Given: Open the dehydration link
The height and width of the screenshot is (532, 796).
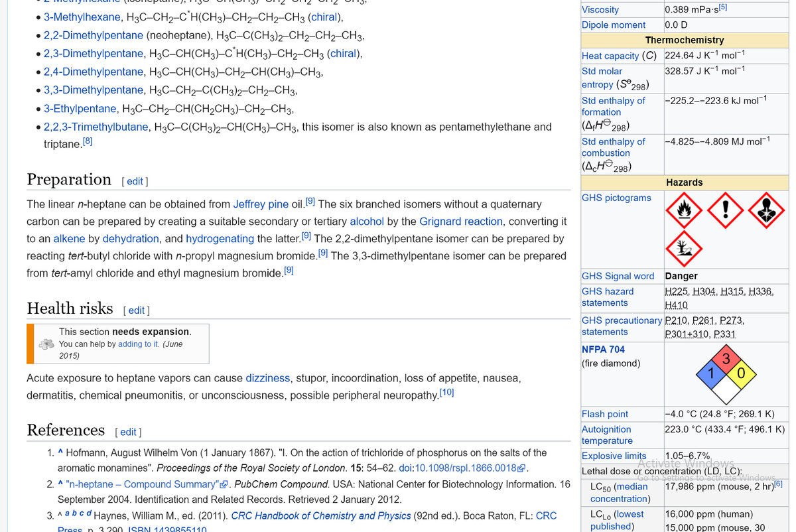Looking at the screenshot, I should [x=131, y=238].
